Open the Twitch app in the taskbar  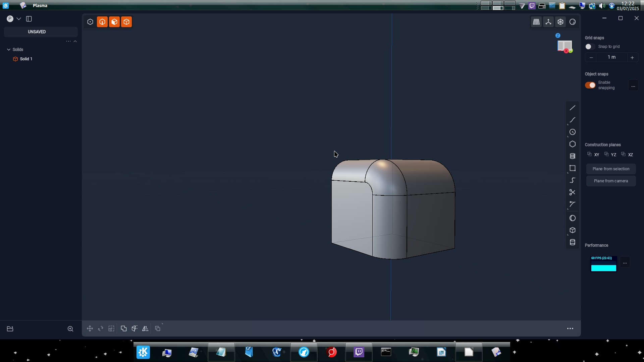(359, 352)
